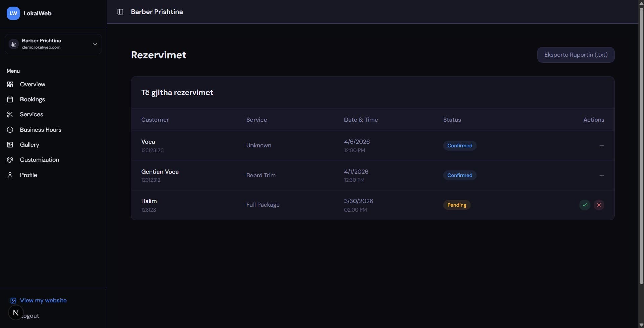Click the date 4/6/2026
The height and width of the screenshot is (328, 644).
pyautogui.click(x=357, y=142)
